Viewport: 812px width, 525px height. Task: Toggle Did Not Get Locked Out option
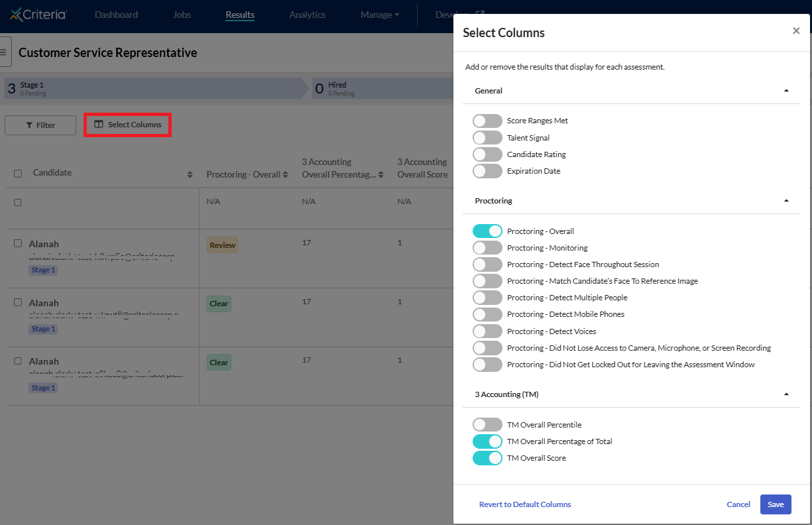(487, 365)
